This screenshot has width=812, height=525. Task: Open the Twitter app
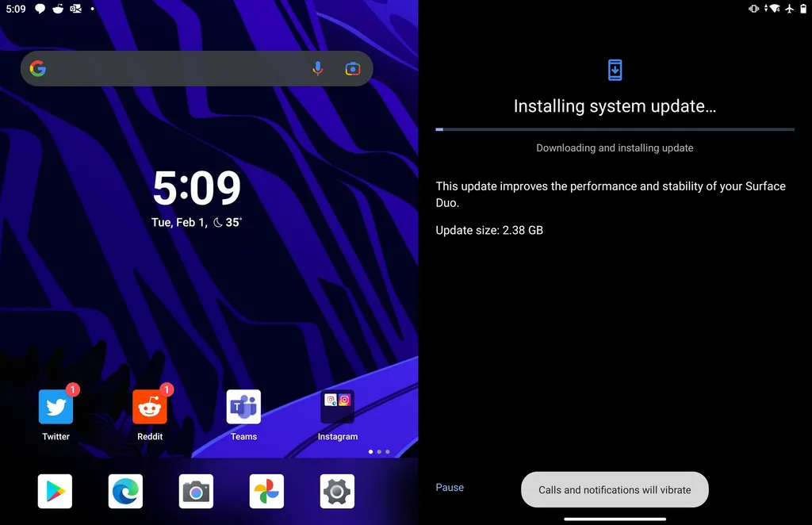(x=56, y=408)
